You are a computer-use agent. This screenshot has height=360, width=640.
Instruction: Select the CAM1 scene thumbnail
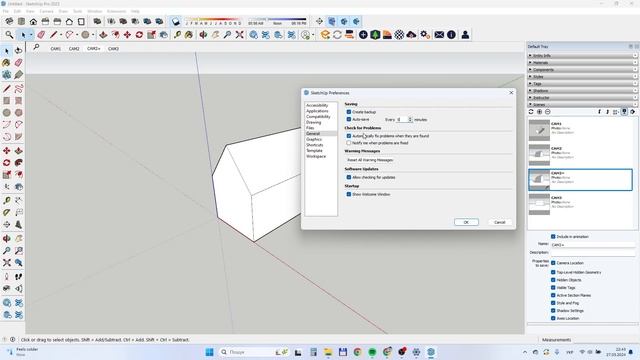click(x=539, y=130)
